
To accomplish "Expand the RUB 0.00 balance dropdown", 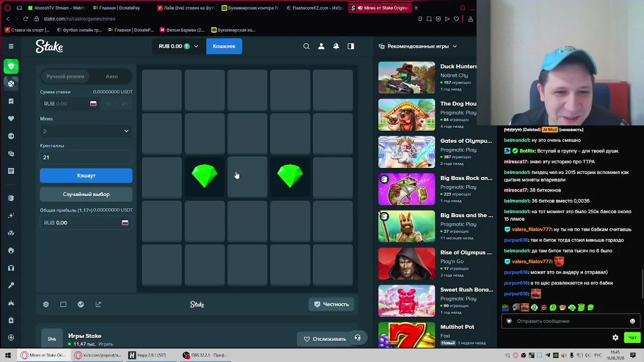I will (179, 46).
